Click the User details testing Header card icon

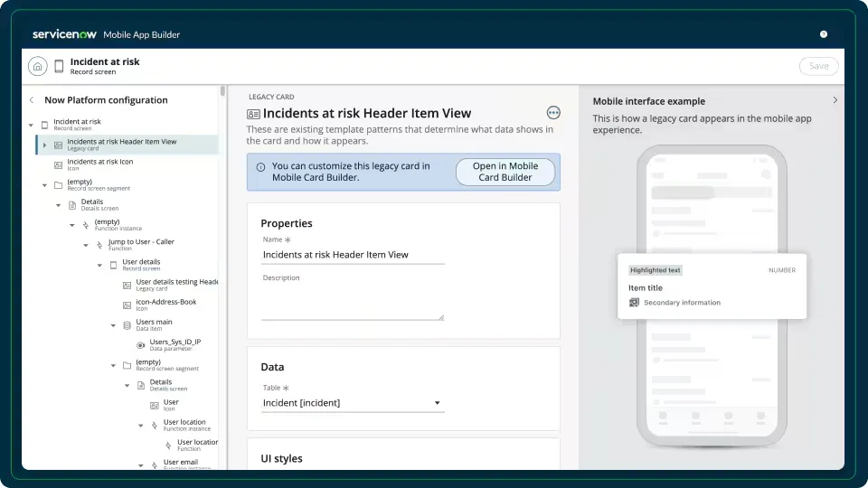pos(127,286)
